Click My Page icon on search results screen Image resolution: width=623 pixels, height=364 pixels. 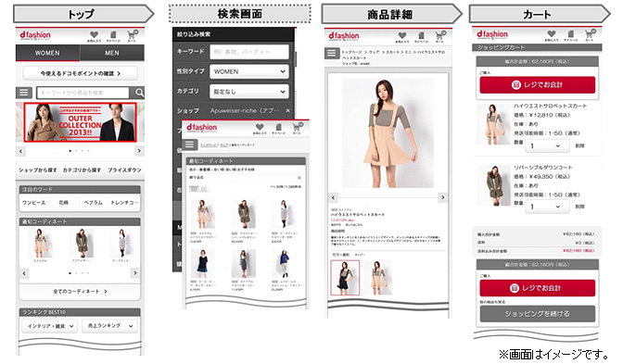pyautogui.click(x=278, y=128)
